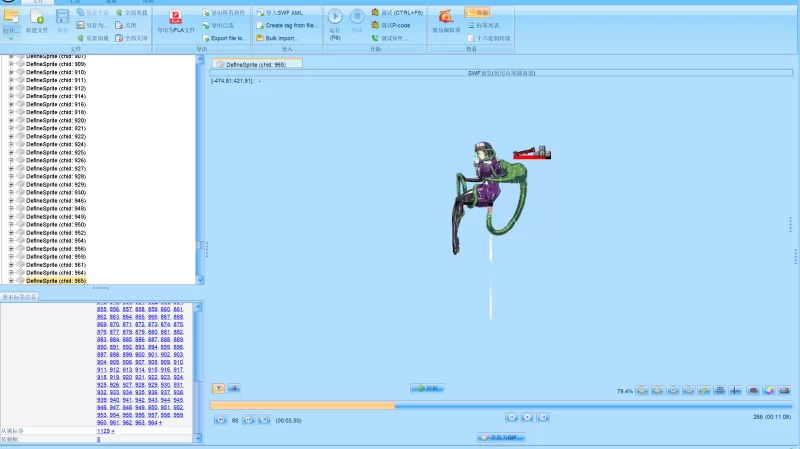Image resolution: width=800 pixels, height=449 pixels.
Task: Select DefineSprite (chid: 946) tree row
Action: [56, 201]
